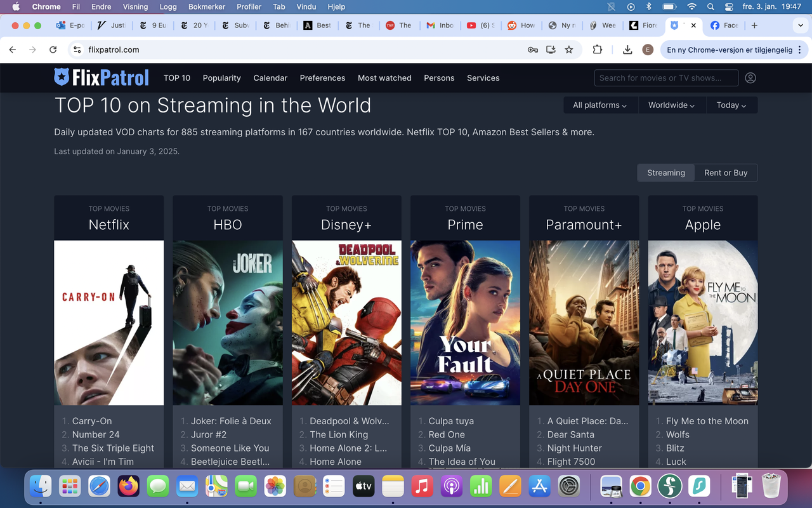The image size is (812, 508).
Task: Open the Music app in the Dock
Action: pos(422,486)
